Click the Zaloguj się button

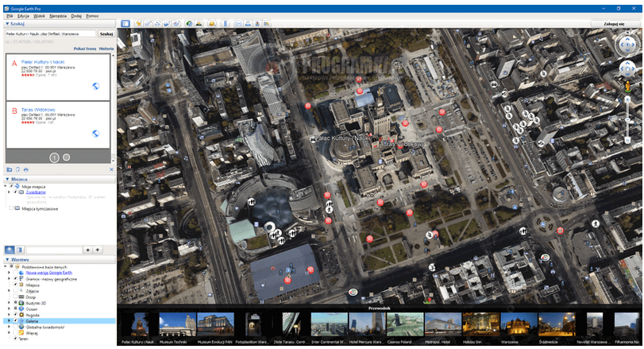[614, 24]
